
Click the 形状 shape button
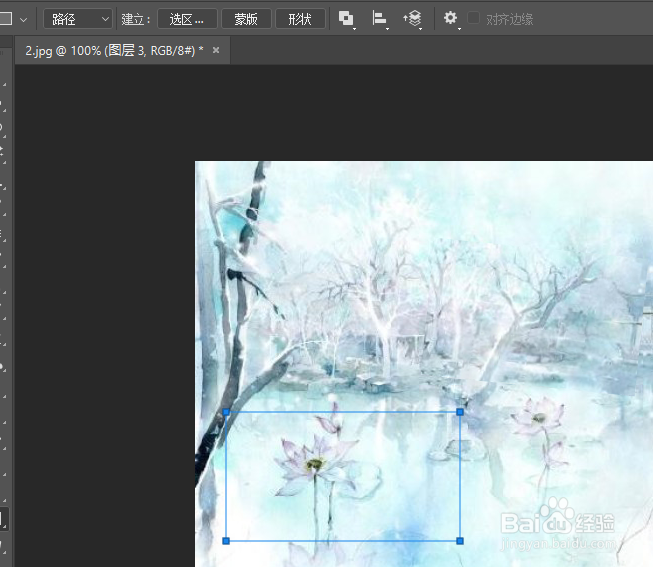300,19
